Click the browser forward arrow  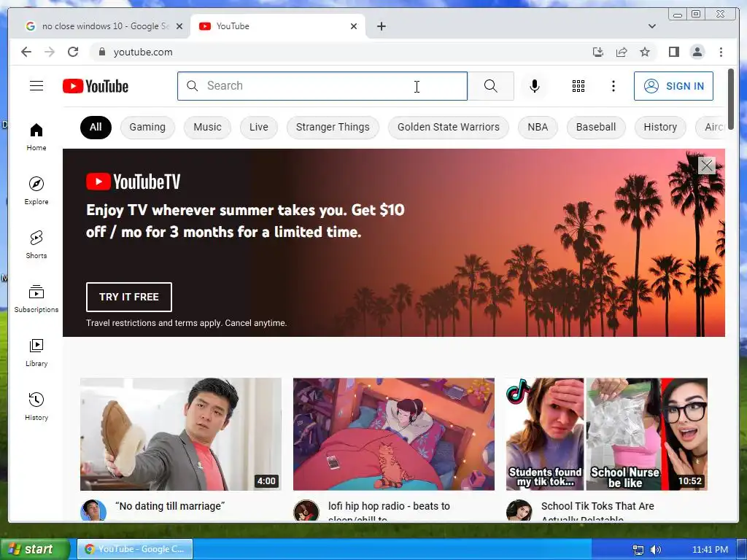point(50,52)
